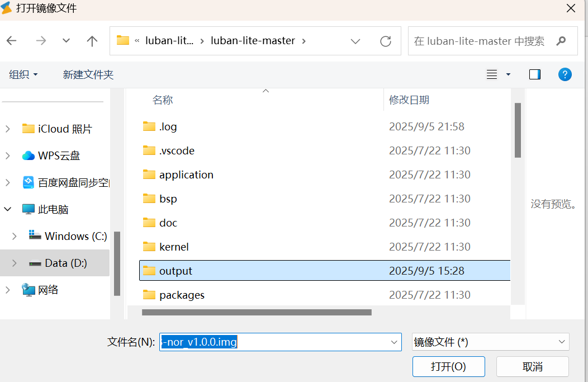Click the 打开(O) button
The height and width of the screenshot is (382, 588).
point(448,366)
